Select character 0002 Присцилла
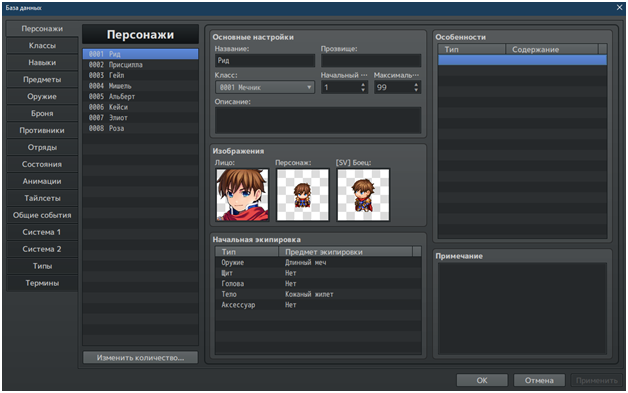The image size is (628, 393). (x=140, y=64)
